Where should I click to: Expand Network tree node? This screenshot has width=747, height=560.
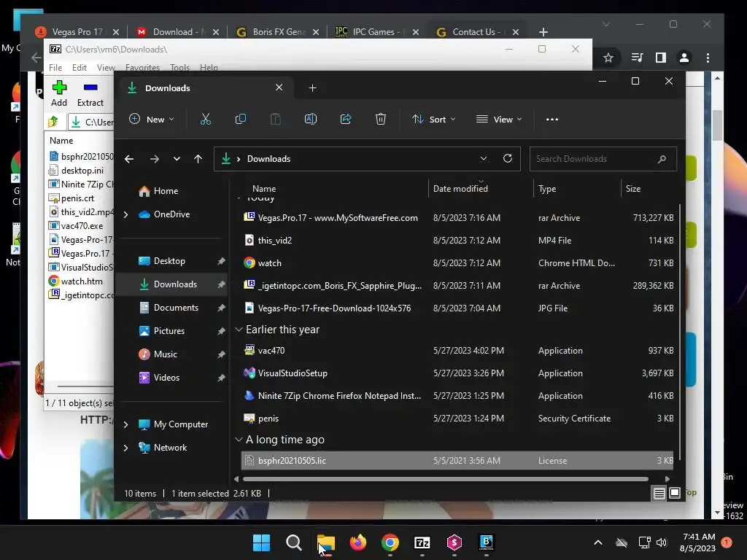click(x=125, y=448)
